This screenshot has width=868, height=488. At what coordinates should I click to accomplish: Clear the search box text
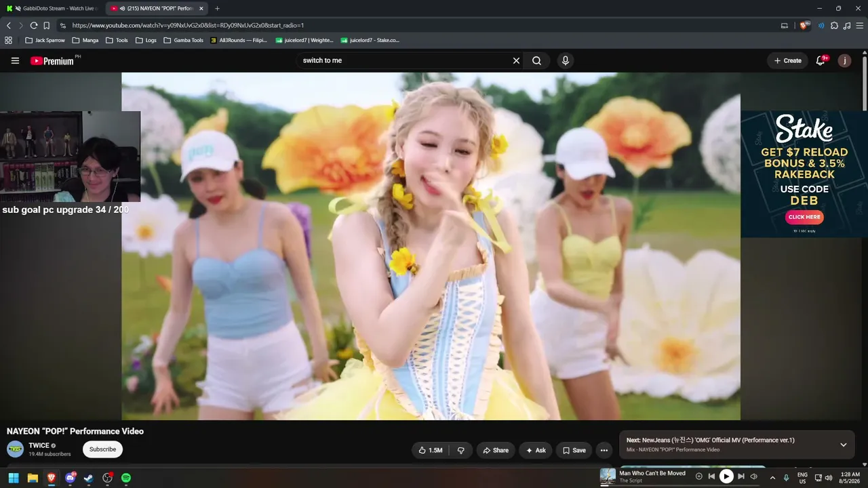[516, 60]
